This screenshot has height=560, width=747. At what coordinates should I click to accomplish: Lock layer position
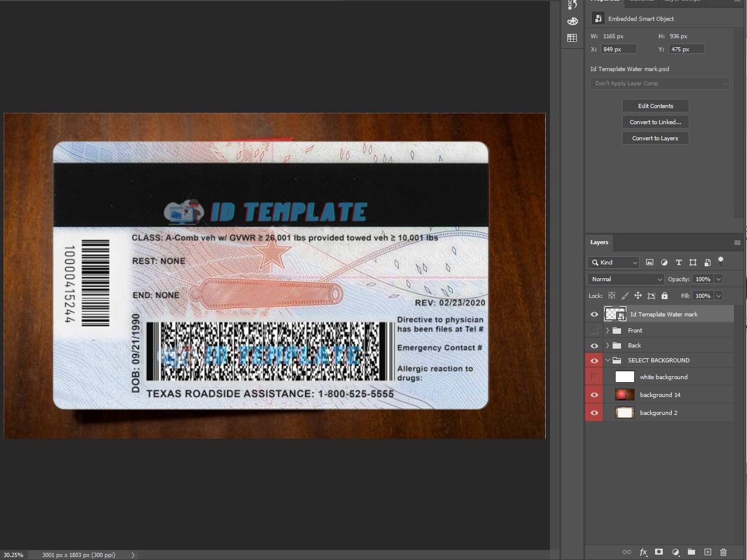(638, 296)
